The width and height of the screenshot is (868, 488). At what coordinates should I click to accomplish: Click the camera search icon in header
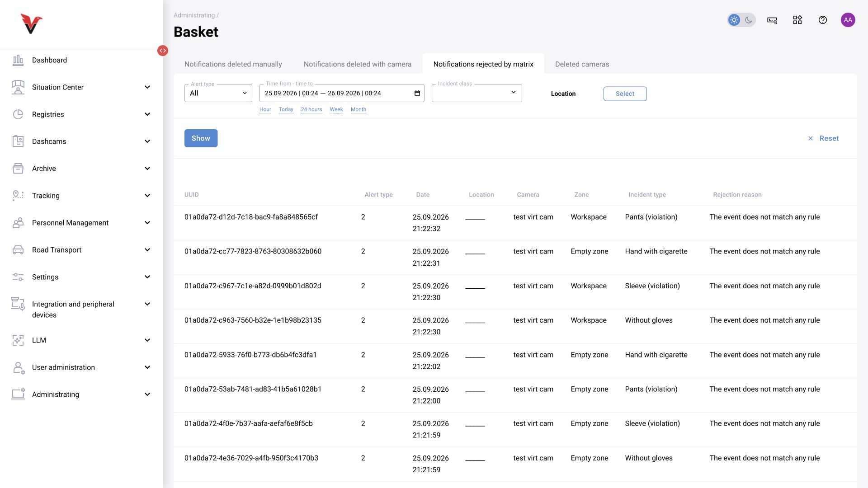click(x=772, y=20)
